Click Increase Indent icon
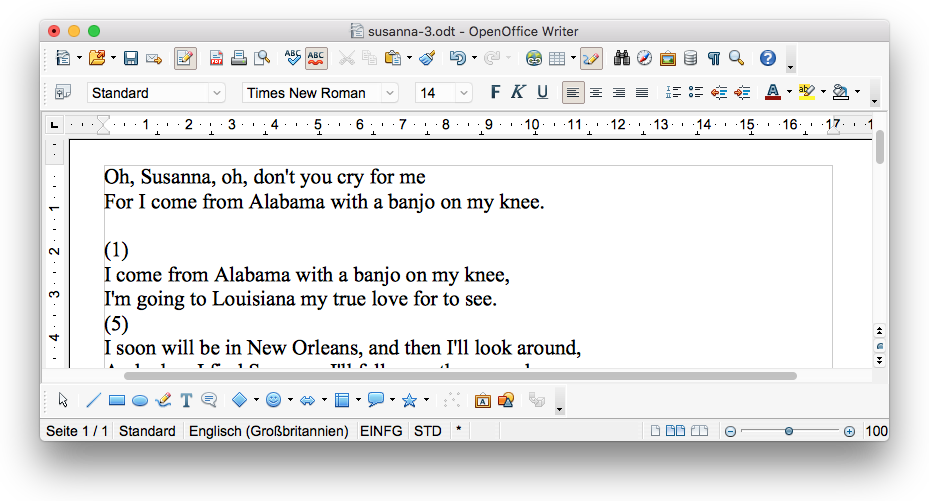This screenshot has width=929, height=501. (x=742, y=92)
